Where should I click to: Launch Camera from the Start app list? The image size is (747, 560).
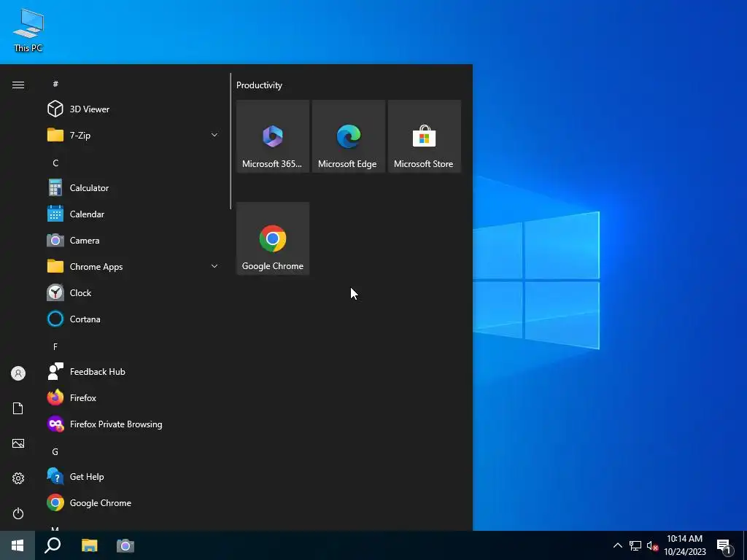point(133,241)
